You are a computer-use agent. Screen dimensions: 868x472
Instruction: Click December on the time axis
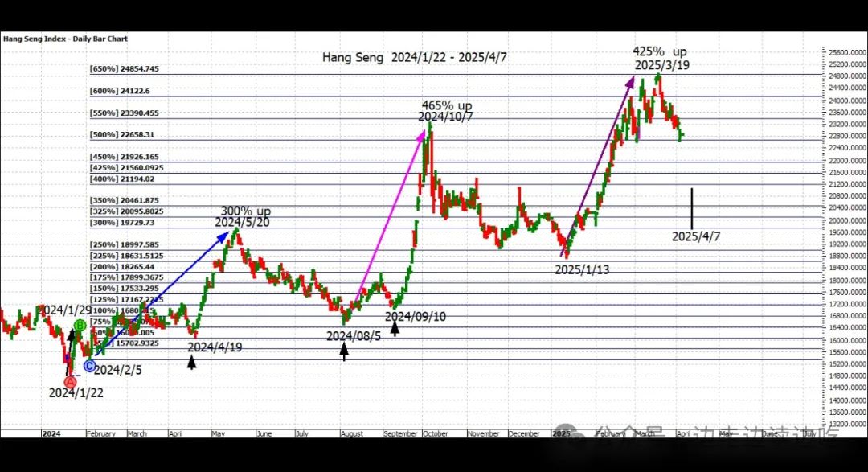coord(524,433)
